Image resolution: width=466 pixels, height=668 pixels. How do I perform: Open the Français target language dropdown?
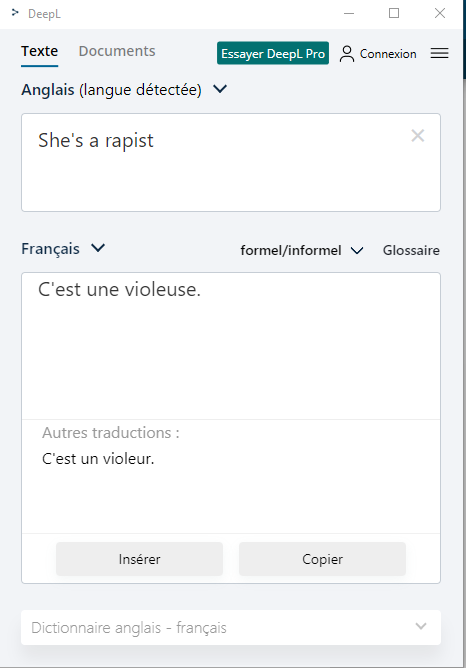click(x=63, y=248)
